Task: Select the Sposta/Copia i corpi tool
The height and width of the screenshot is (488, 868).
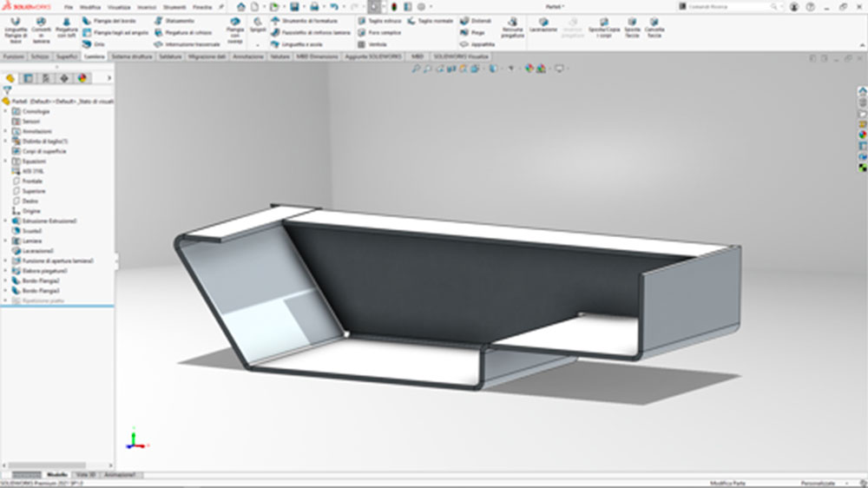Action: click(604, 28)
